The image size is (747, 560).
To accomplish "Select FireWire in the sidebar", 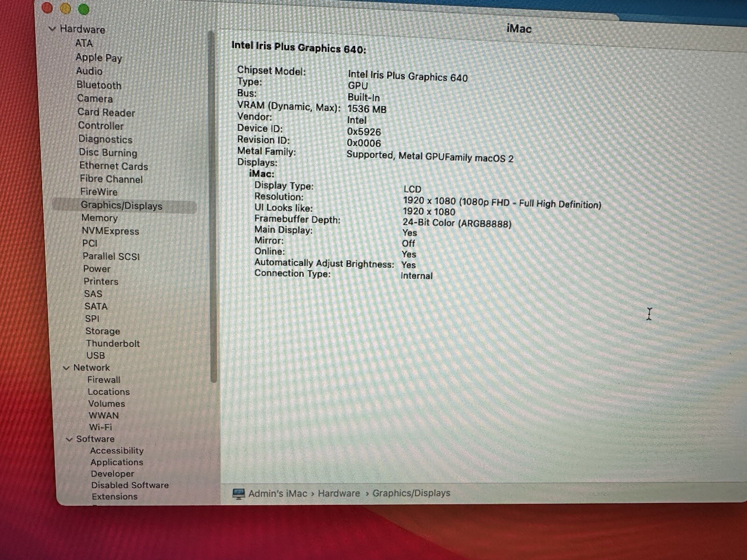I will click(99, 192).
